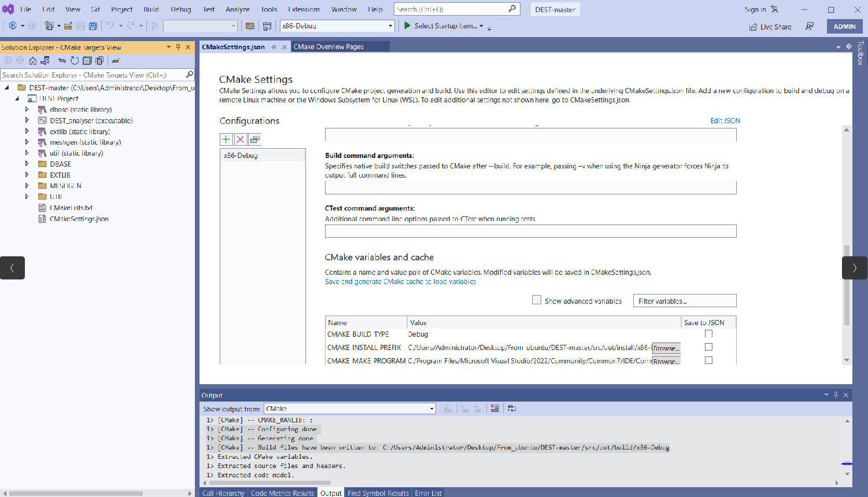Clone the selected configuration icon
868x497 pixels.
[254, 139]
